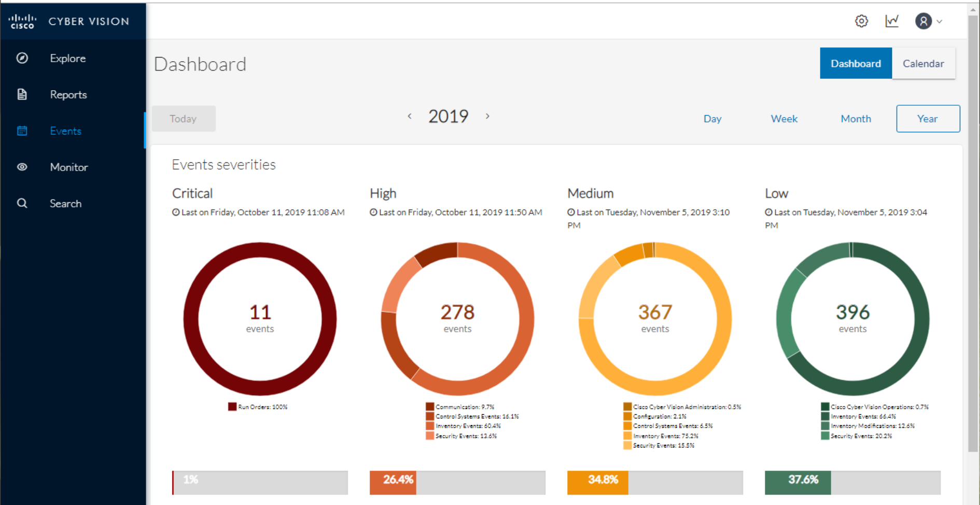Click the Today button
980x505 pixels.
184,119
